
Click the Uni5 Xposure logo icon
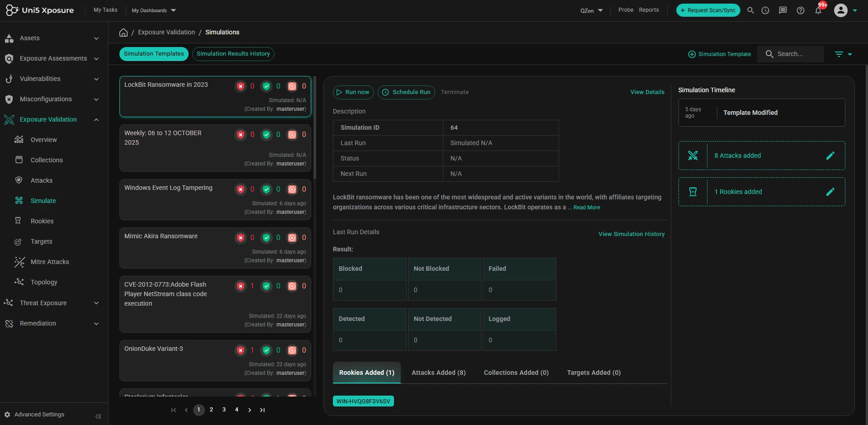click(12, 10)
